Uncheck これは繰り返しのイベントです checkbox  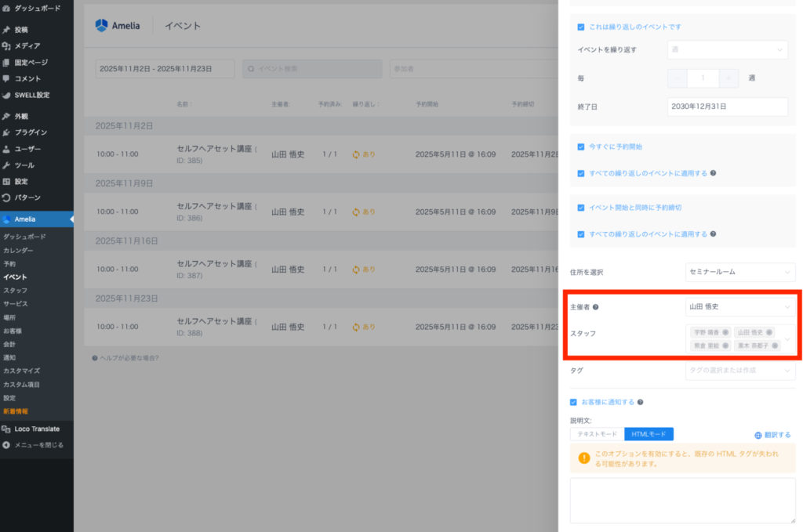[580, 27]
